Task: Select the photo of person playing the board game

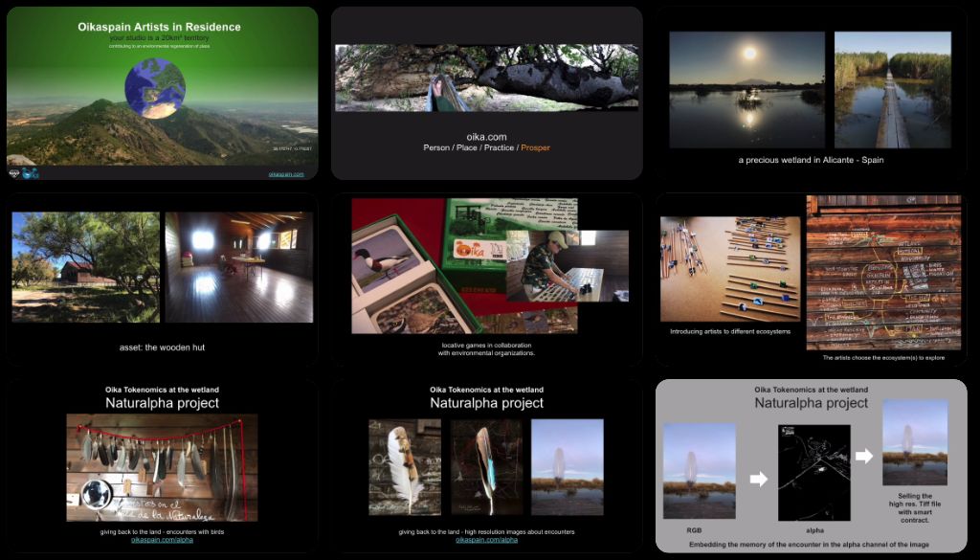Action: pos(568,266)
